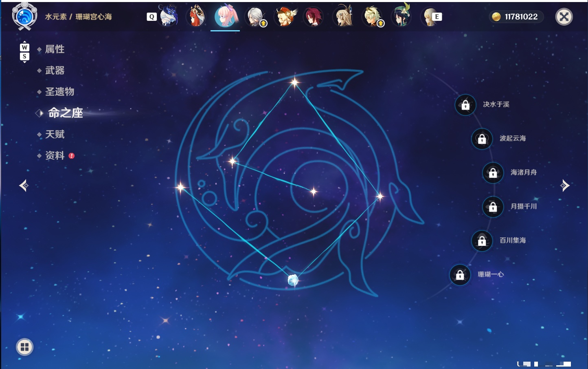Click the Mora coin balance 11781022
588x369 pixels.
516,17
